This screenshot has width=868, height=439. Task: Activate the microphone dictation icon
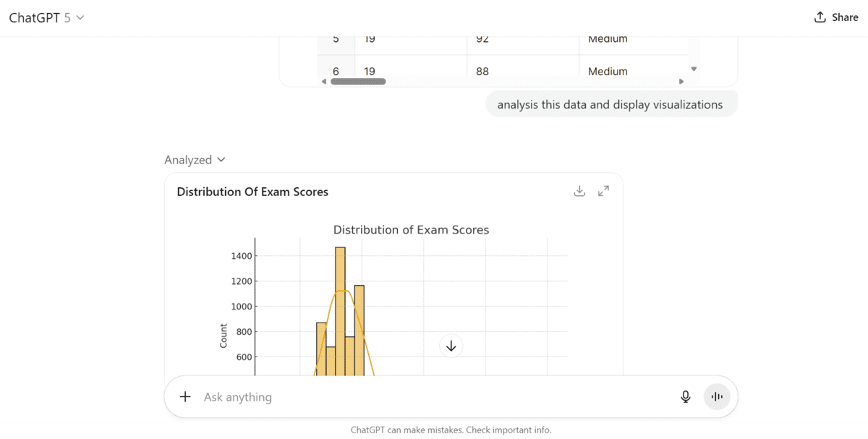pyautogui.click(x=685, y=396)
